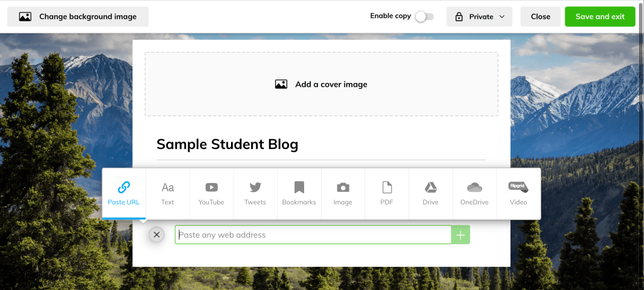Select the OneDrive cloud icon
644x290 pixels.
475,187
